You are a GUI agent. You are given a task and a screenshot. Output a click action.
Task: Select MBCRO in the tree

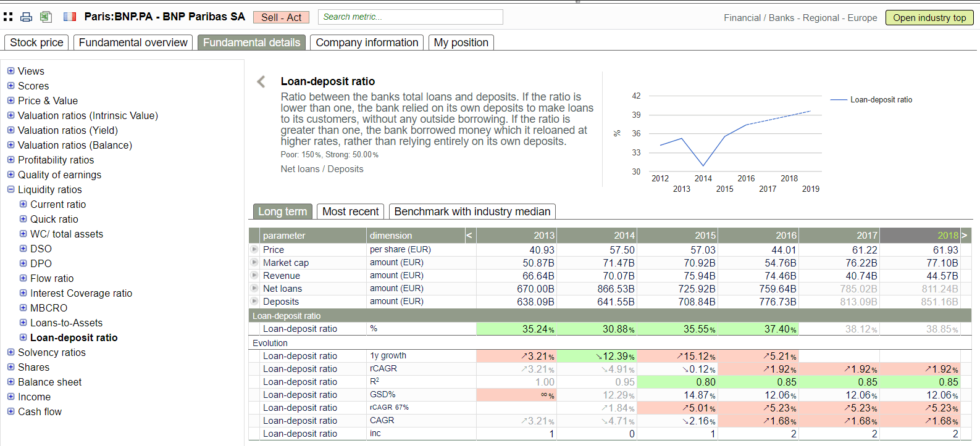pos(49,308)
